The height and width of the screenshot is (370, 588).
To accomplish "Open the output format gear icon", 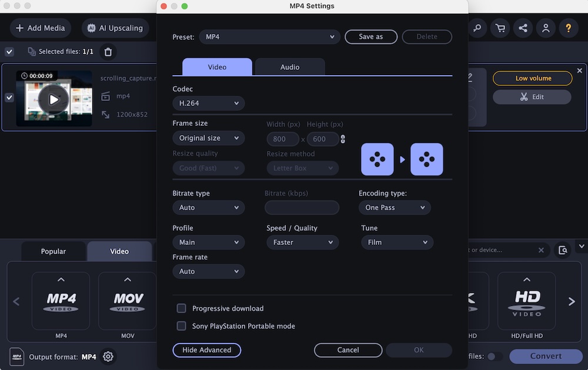I will 108,356.
